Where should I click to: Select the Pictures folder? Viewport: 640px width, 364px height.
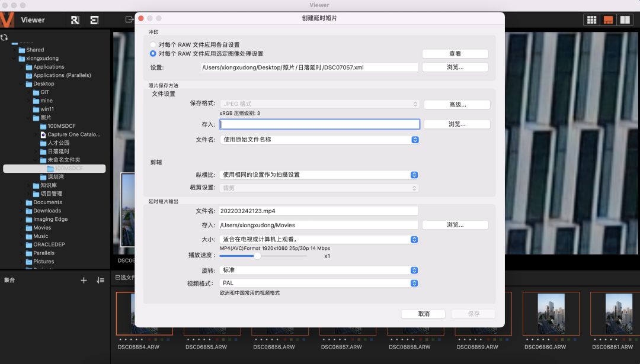44,262
